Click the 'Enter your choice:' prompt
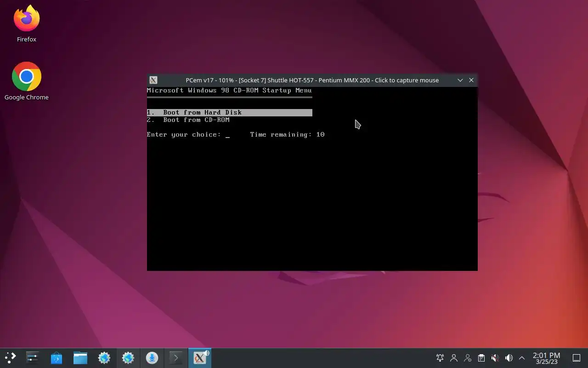This screenshot has width=588, height=368. point(184,134)
